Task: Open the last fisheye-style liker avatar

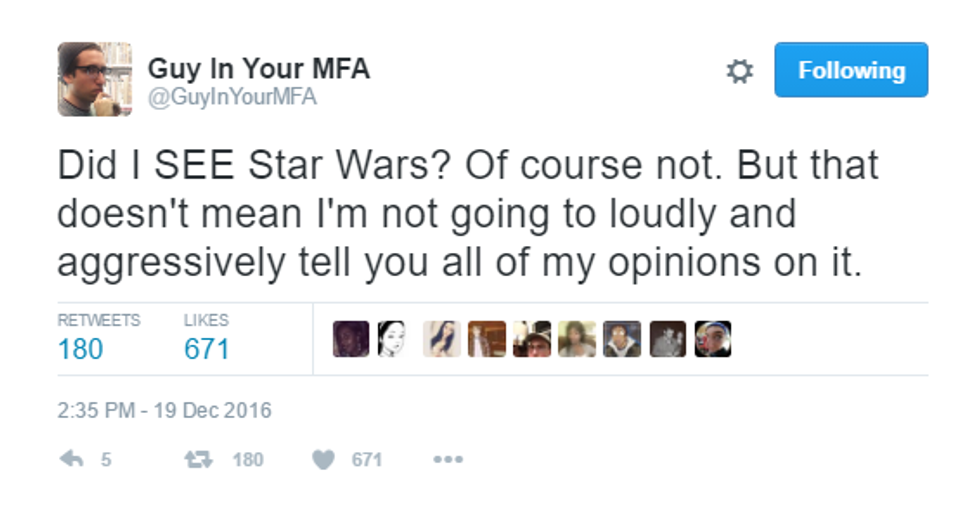Action: [712, 339]
